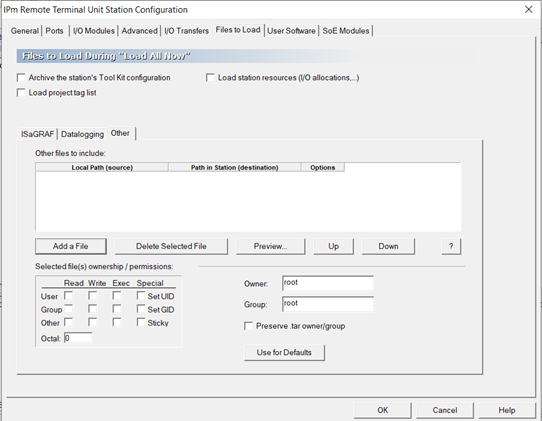Click Delete Selected File button
The height and width of the screenshot is (421, 542).
pyautogui.click(x=171, y=246)
